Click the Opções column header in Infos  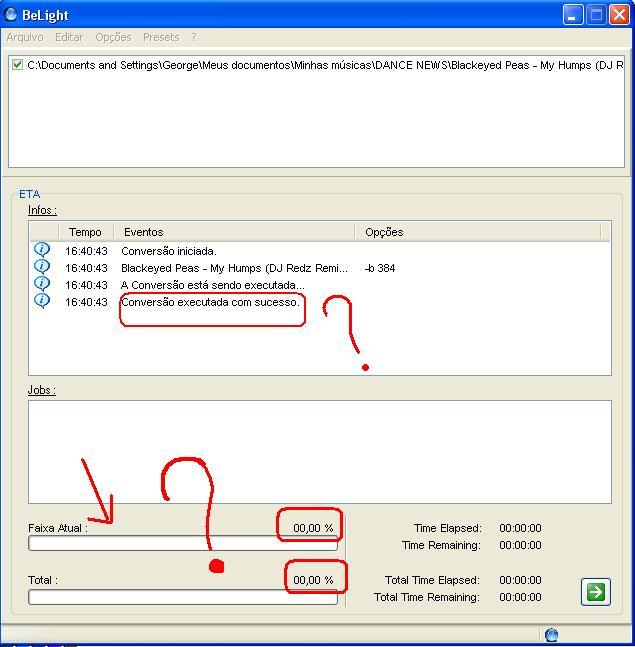pyautogui.click(x=478, y=232)
